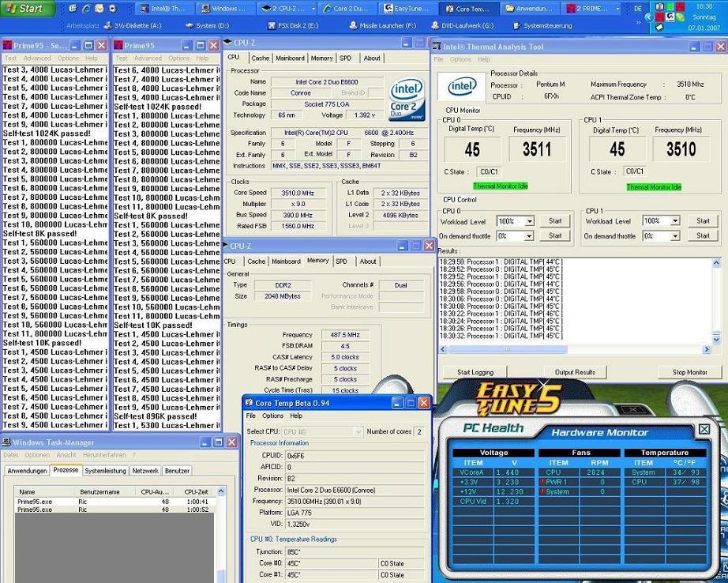
Task: Select the Core Tem... taskbar button
Action: pyautogui.click(x=469, y=9)
